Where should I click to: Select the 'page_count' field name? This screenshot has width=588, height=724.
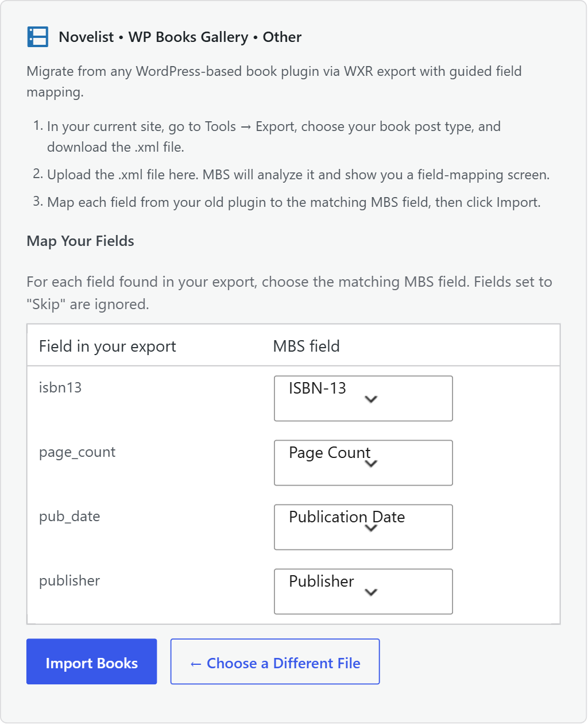77,452
